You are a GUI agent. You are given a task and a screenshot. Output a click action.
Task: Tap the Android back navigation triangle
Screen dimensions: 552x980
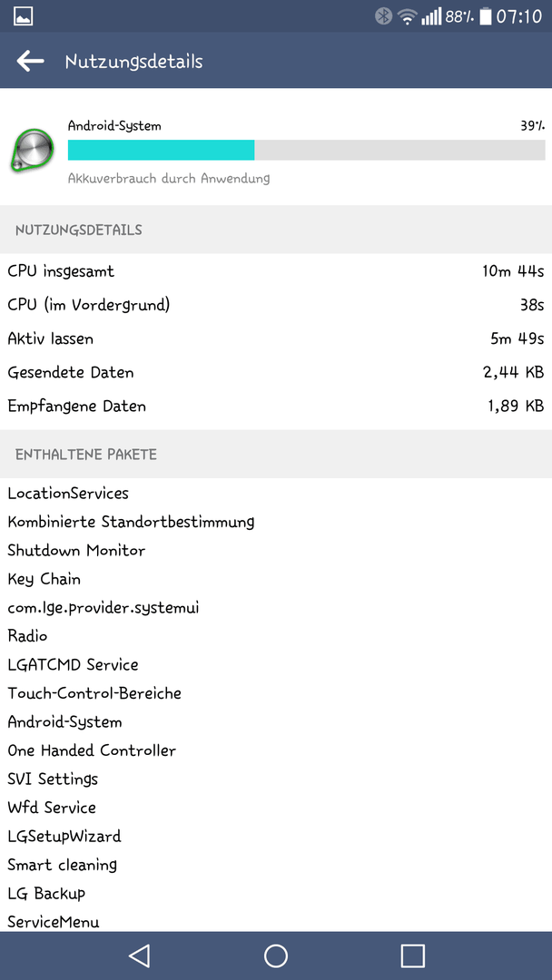point(139,955)
